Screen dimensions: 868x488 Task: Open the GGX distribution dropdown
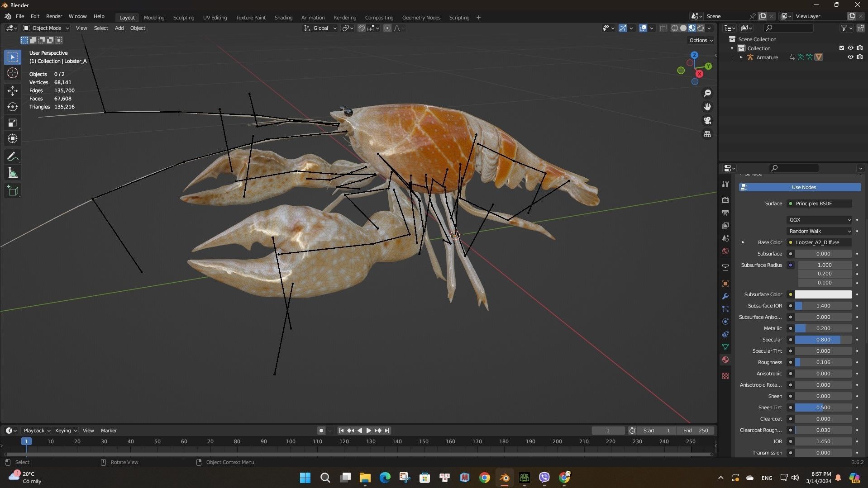(x=820, y=220)
